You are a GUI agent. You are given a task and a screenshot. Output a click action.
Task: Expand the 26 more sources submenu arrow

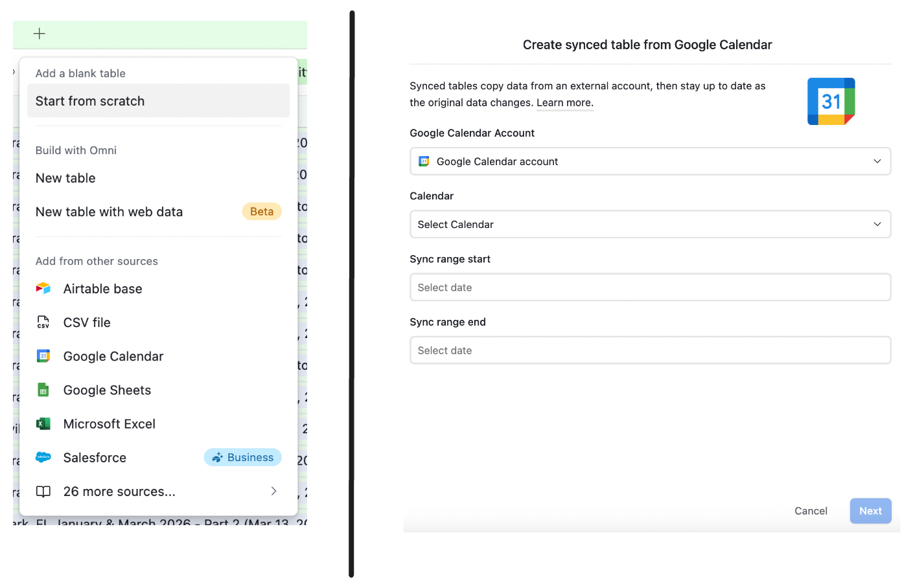[x=273, y=491]
